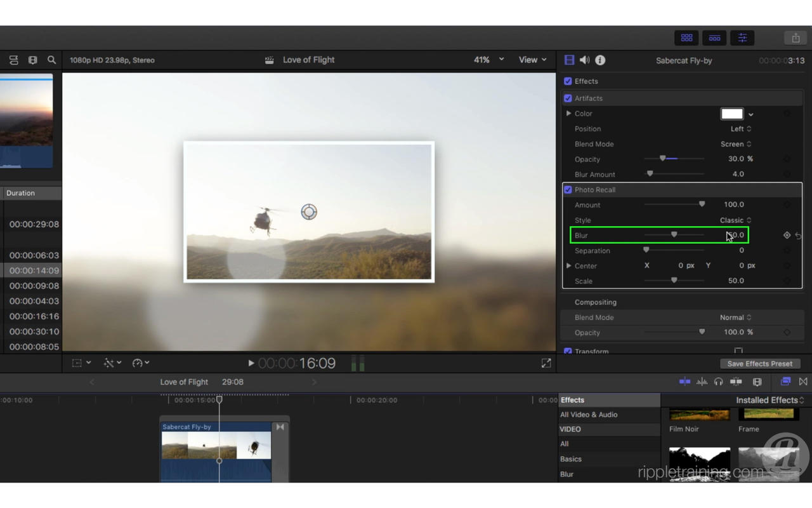This screenshot has height=508, width=812.
Task: Toggle the Transform checkbox
Action: point(568,351)
